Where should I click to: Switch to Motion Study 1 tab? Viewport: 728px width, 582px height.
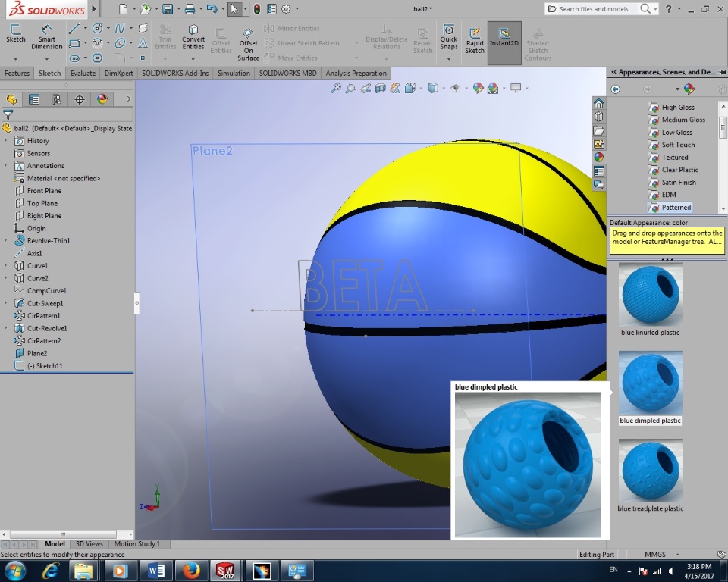[x=137, y=544]
